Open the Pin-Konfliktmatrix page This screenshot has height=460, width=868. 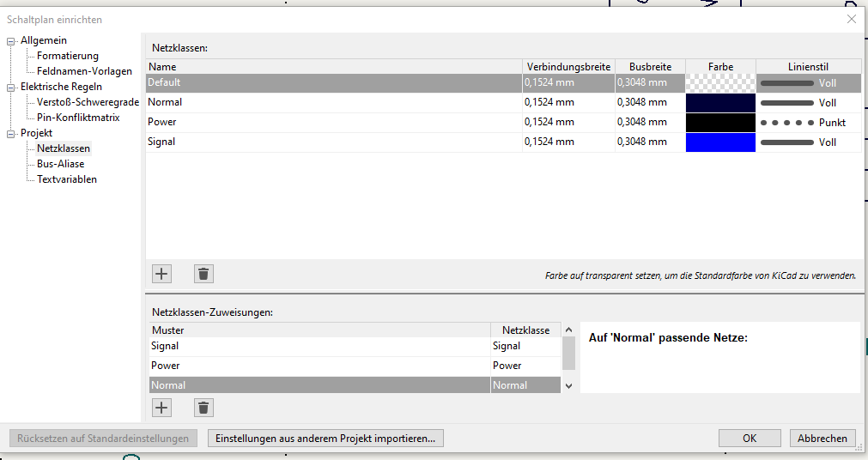point(78,118)
